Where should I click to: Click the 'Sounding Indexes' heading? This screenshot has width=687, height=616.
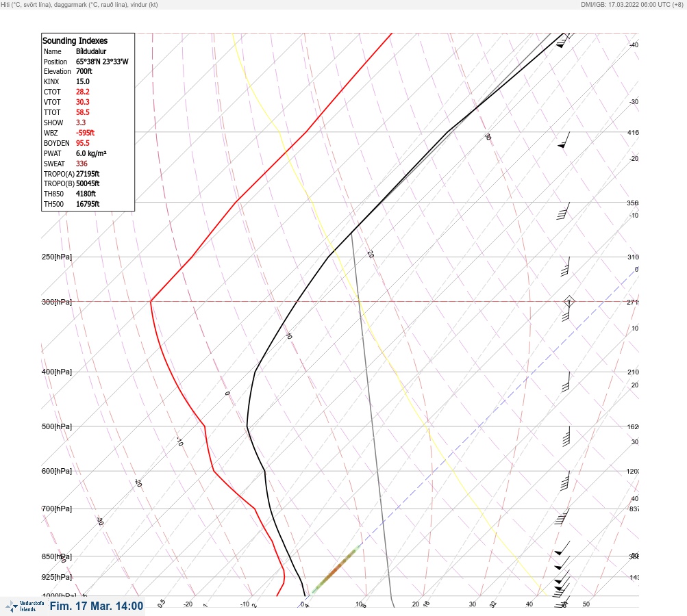(75, 40)
